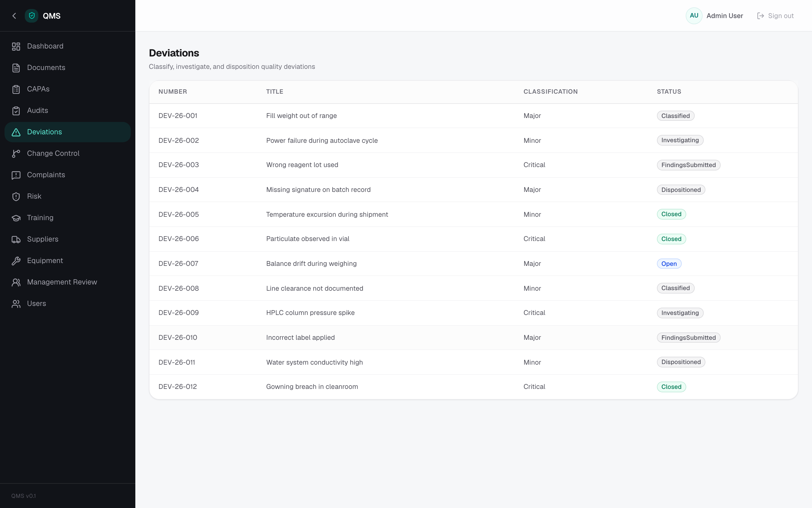The width and height of the screenshot is (812, 508).
Task: Click DEV-26-003 number cell
Action: 178,165
